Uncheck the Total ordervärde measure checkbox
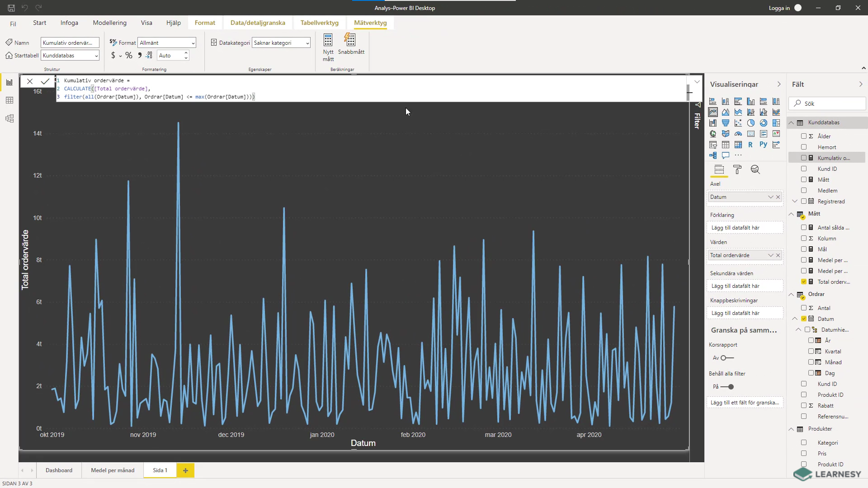868x488 pixels. click(804, 282)
